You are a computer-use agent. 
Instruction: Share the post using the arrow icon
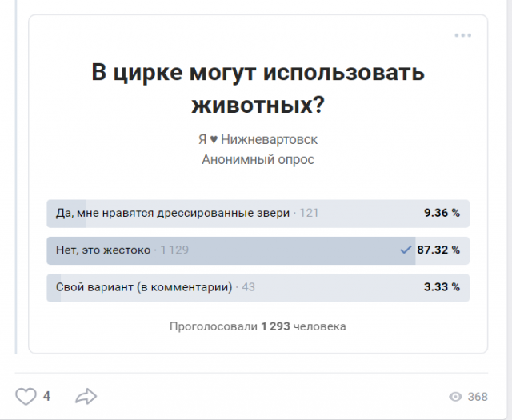click(86, 396)
